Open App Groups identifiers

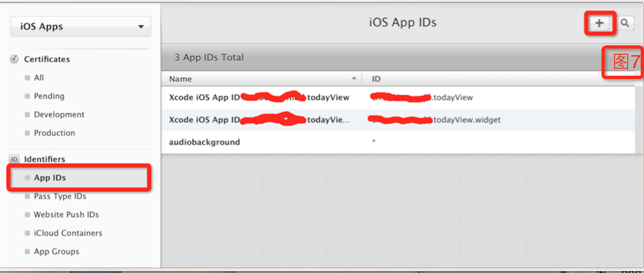(x=56, y=251)
